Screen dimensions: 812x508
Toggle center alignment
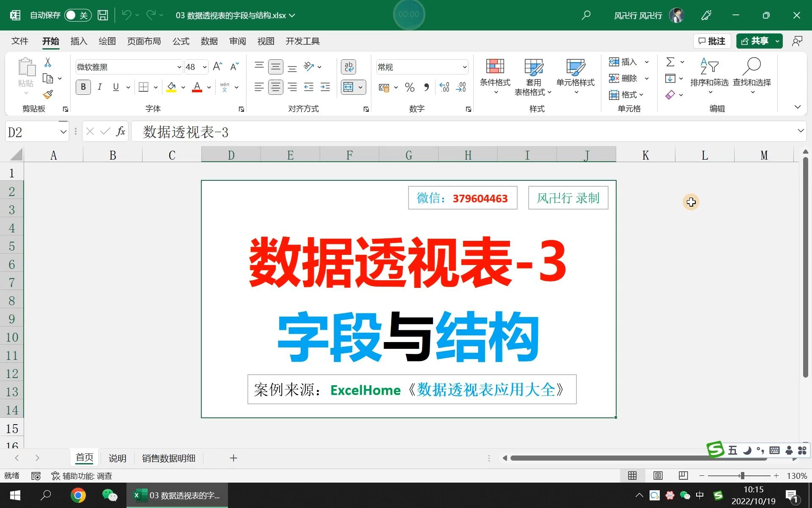click(275, 87)
